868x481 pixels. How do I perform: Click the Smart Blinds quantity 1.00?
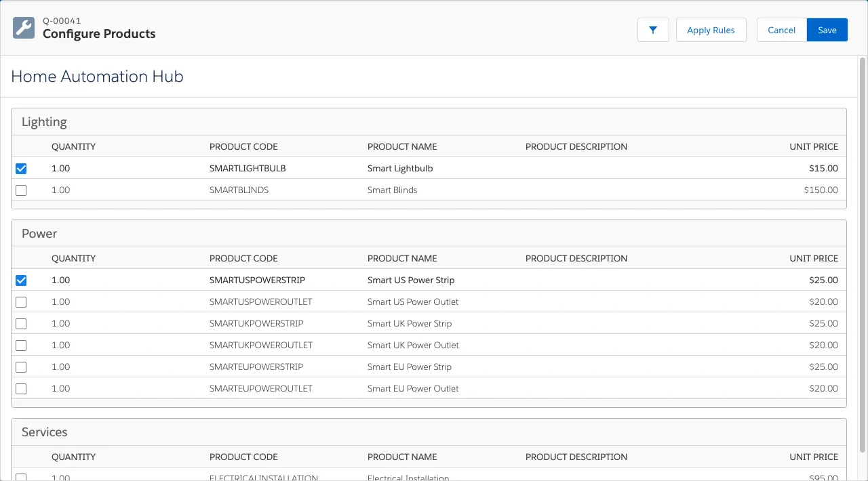click(x=60, y=190)
